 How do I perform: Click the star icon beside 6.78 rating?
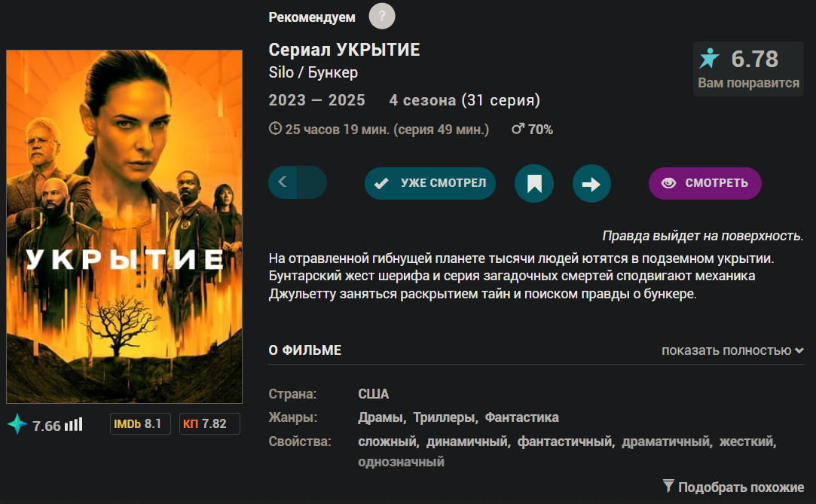[x=709, y=58]
